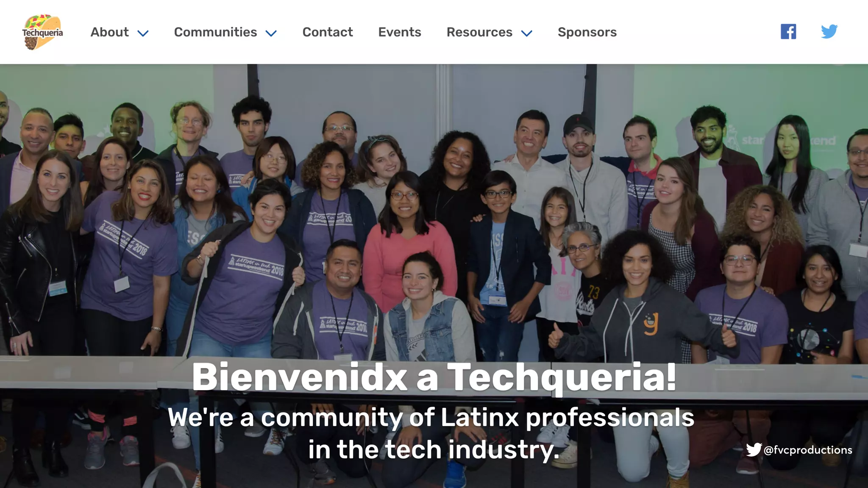
Task: Open the About menu item
Action: tap(110, 32)
